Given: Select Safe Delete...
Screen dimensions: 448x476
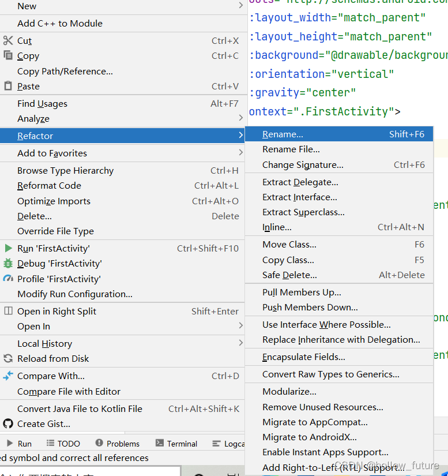Looking at the screenshot, I should point(339,275).
